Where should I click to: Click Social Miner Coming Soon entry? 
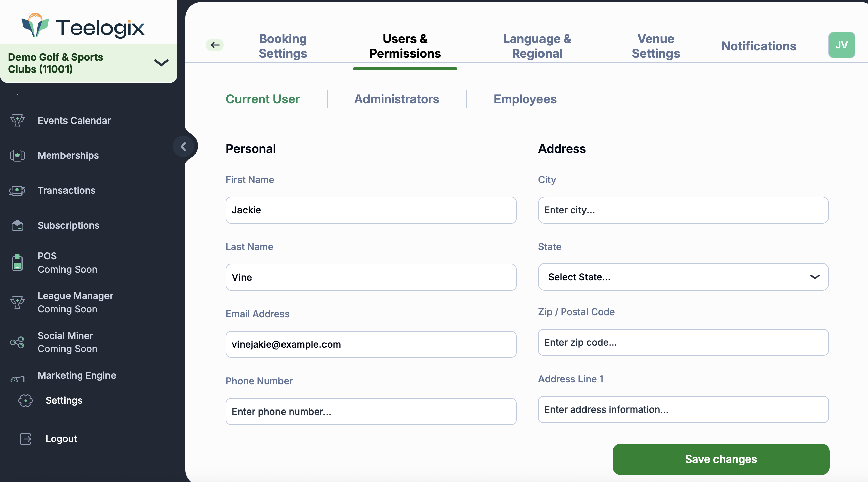tap(68, 342)
